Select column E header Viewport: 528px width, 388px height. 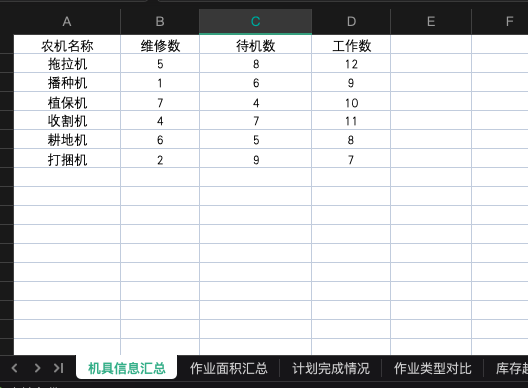431,22
